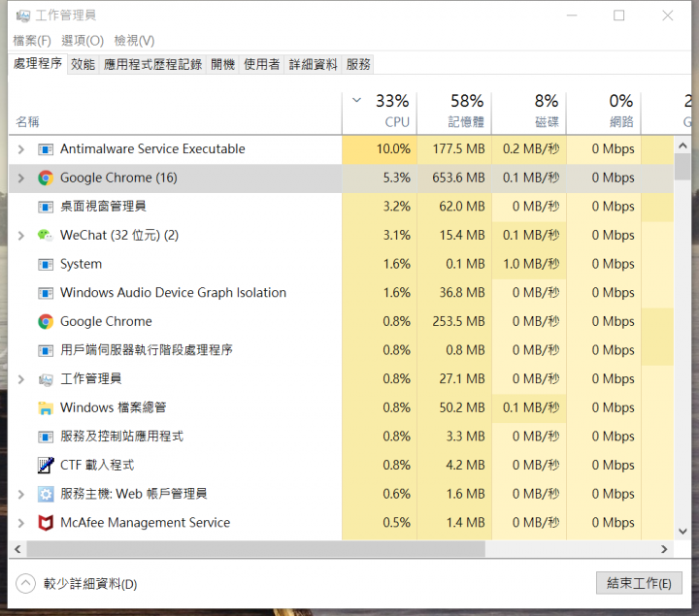Viewport: 699px width, 616px height.
Task: Click the sort arrow above CPU column
Action: coord(356,100)
